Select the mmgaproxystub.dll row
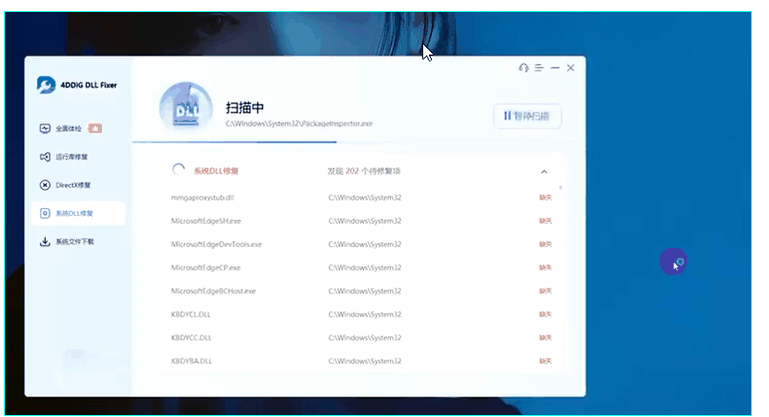769x417 pixels. click(361, 198)
